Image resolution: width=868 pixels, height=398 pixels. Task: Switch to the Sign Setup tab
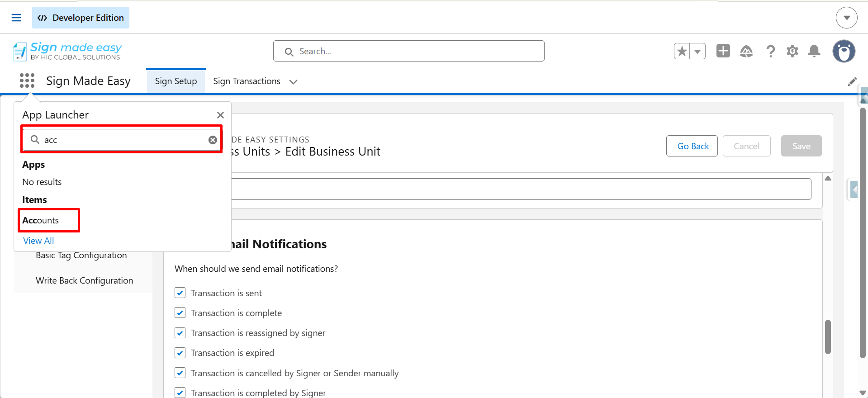click(176, 81)
